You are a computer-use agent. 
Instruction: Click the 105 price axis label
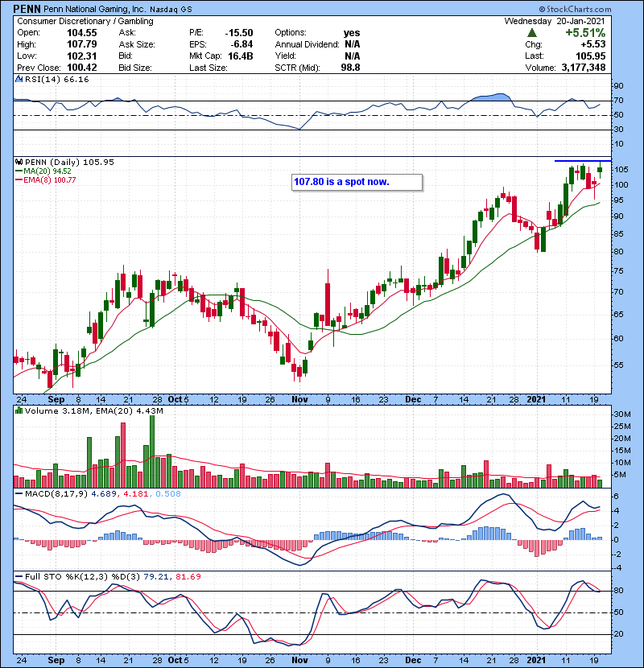pos(621,170)
